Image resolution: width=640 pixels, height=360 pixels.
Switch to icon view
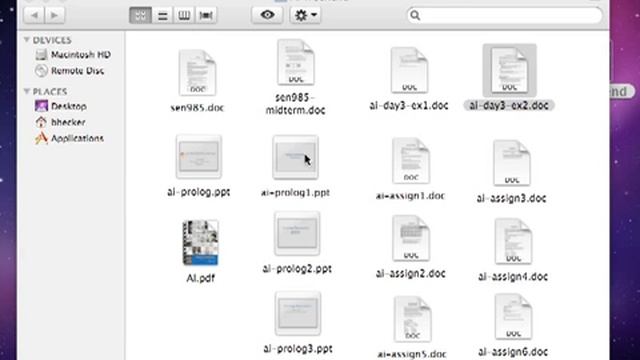140,16
